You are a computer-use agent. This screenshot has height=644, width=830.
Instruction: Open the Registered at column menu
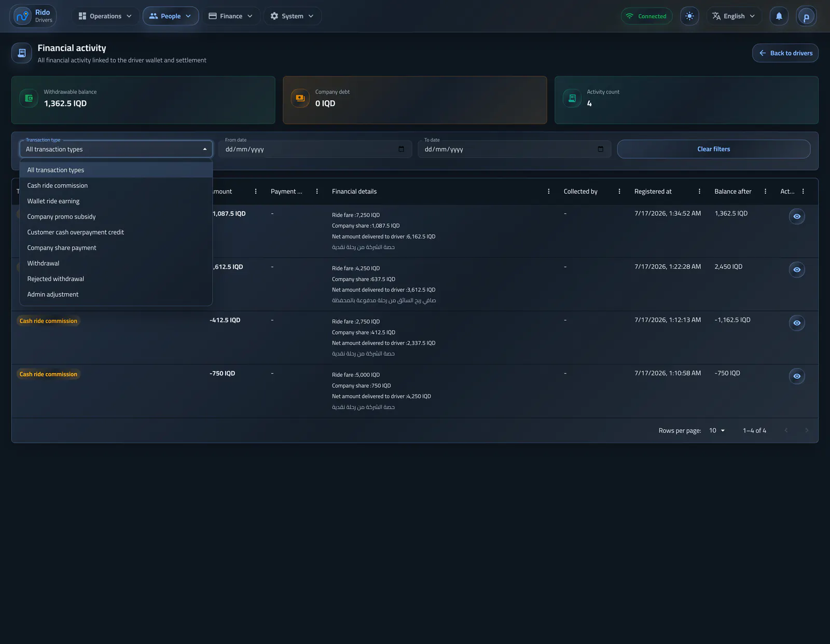click(x=699, y=191)
